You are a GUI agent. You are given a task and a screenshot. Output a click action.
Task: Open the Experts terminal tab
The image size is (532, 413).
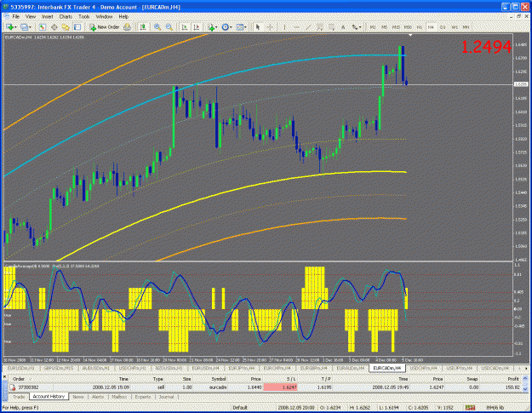[x=143, y=397]
